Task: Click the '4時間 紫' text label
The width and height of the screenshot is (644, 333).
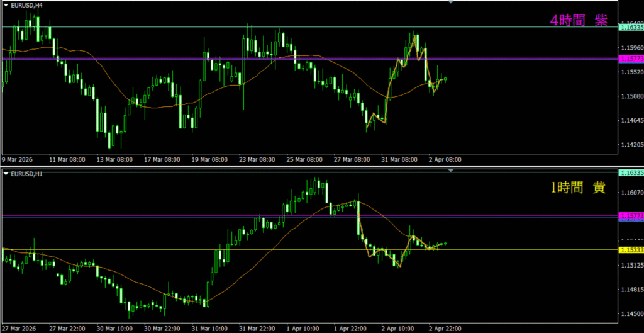Action: [x=578, y=21]
